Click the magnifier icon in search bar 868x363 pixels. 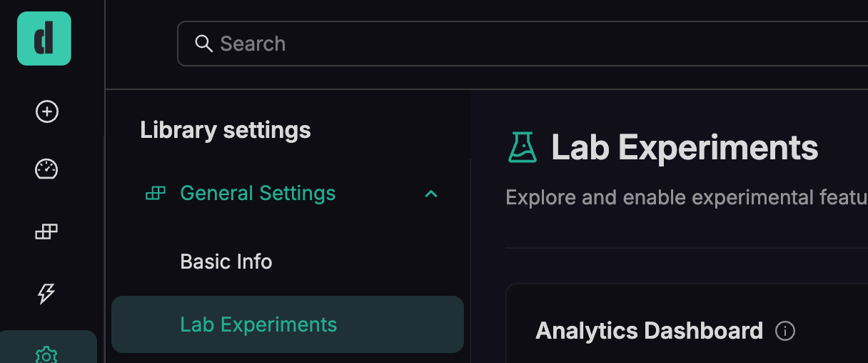204,44
